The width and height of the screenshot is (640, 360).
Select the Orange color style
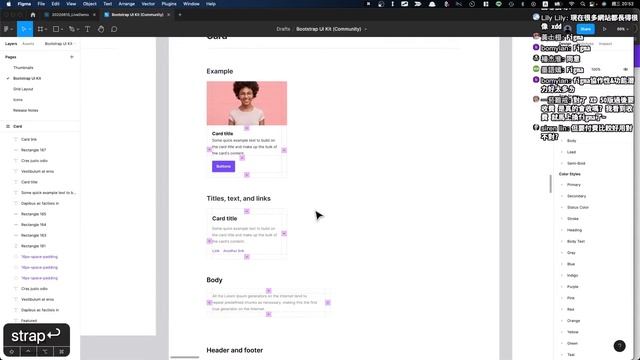click(573, 321)
